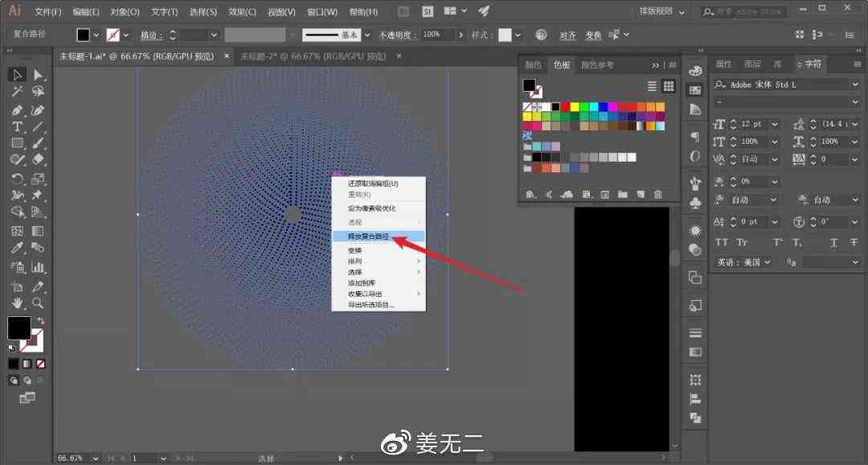Click the 描边 link in control bar
Screen dimensions: 868x465
(x=151, y=35)
